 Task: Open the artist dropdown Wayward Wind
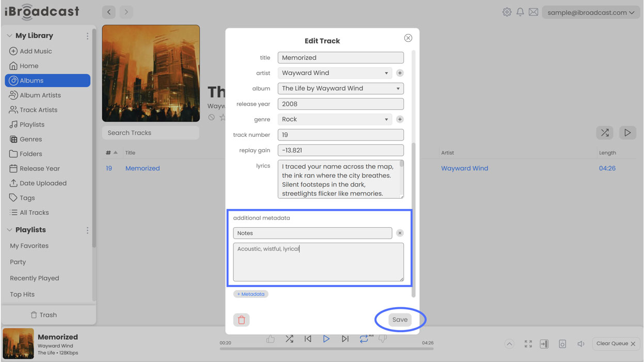[x=335, y=73]
